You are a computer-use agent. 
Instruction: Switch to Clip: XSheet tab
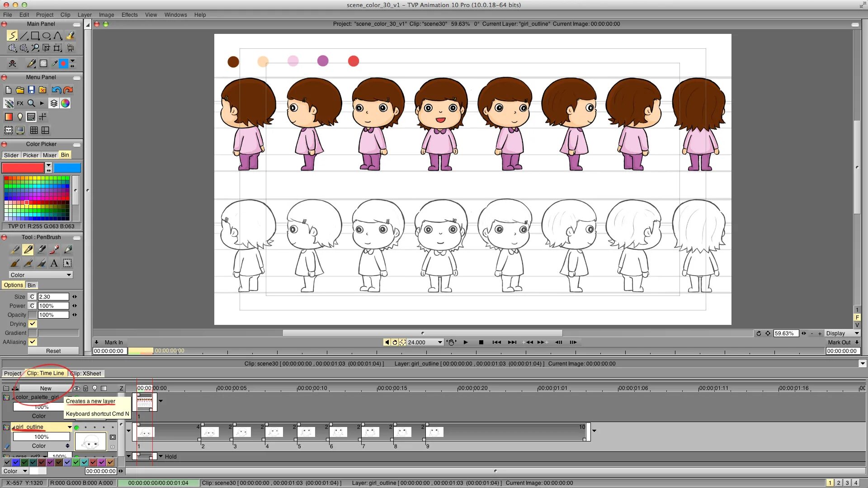(x=87, y=374)
